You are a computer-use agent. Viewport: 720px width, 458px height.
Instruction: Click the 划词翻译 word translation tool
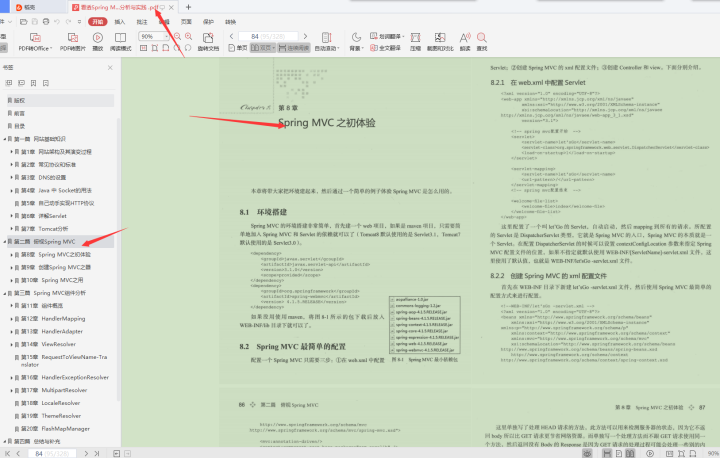click(x=387, y=36)
